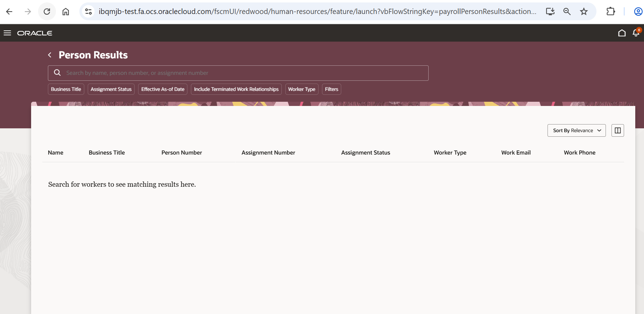This screenshot has width=644, height=314.
Task: Toggle Include Terminated Work Relationships filter
Action: pyautogui.click(x=236, y=89)
